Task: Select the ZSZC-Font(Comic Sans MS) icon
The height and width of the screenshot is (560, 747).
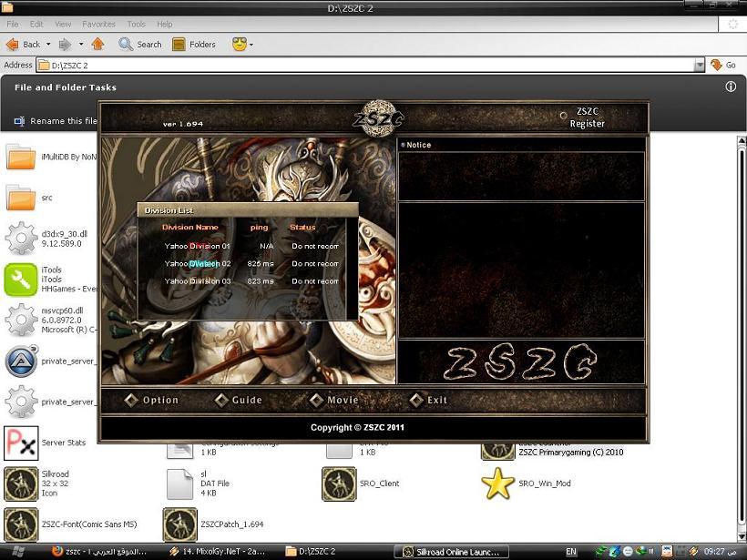Action: tap(21, 524)
